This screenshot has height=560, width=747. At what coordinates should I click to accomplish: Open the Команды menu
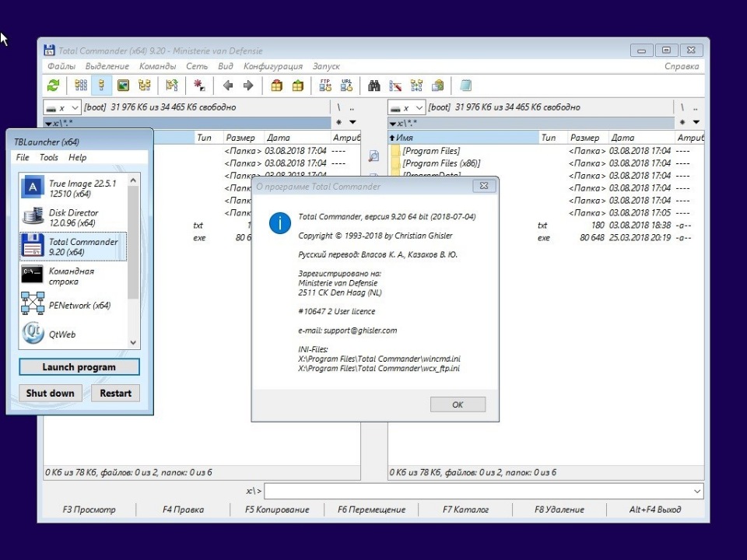point(158,66)
